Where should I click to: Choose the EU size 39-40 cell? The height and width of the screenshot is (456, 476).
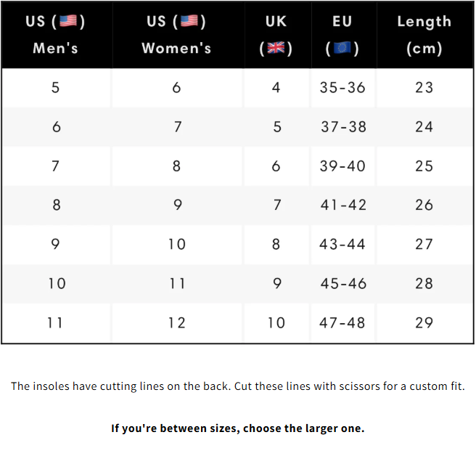pyautogui.click(x=343, y=166)
